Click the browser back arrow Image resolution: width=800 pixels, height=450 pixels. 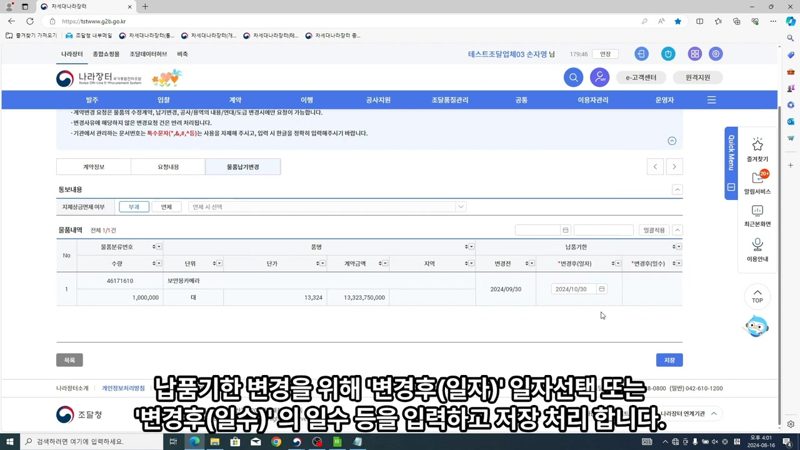pyautogui.click(x=11, y=21)
